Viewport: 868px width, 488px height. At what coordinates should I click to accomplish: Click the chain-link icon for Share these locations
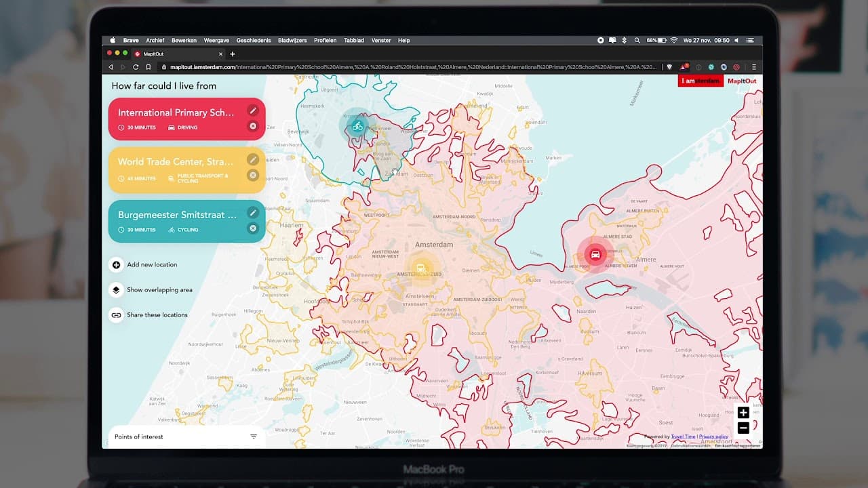[x=115, y=314]
